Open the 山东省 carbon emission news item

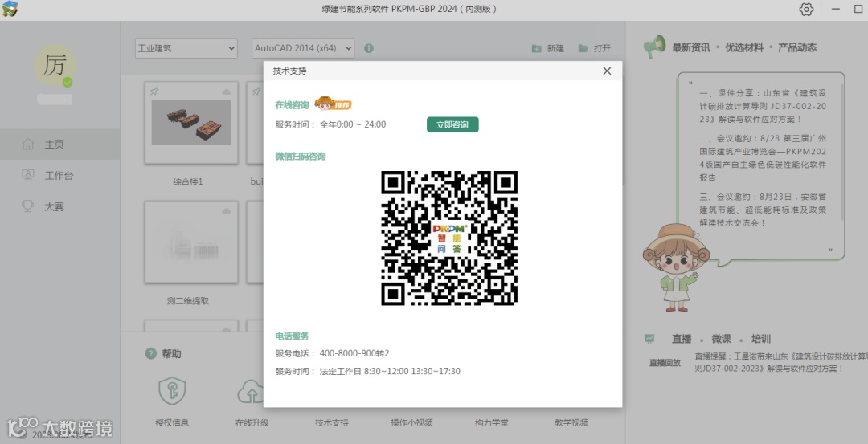pos(762,106)
